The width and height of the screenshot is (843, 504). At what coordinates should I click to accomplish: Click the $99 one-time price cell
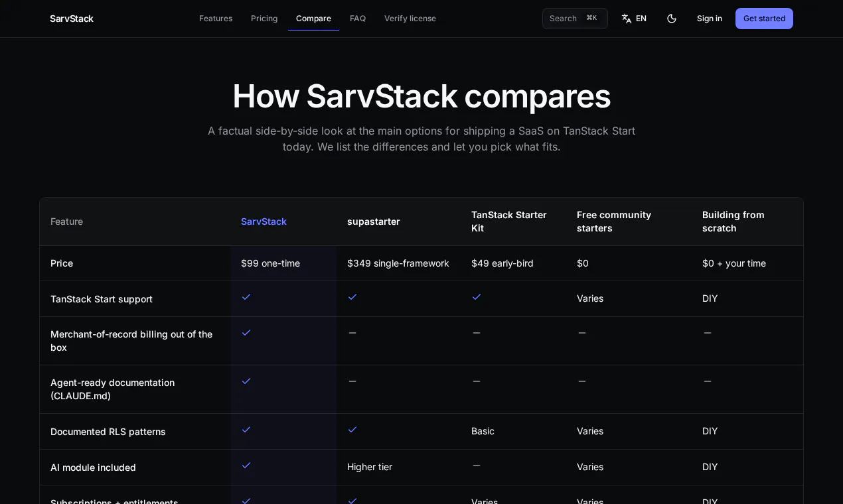270,263
